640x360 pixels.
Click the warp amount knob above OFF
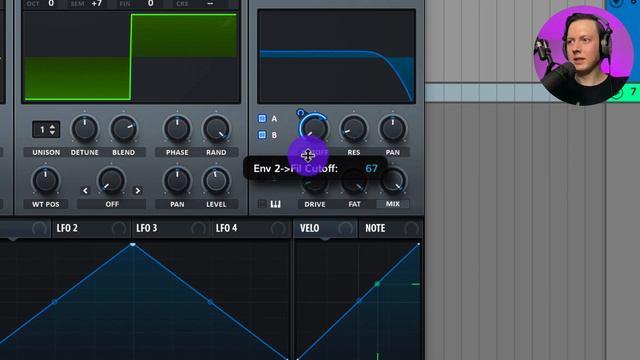(x=111, y=180)
